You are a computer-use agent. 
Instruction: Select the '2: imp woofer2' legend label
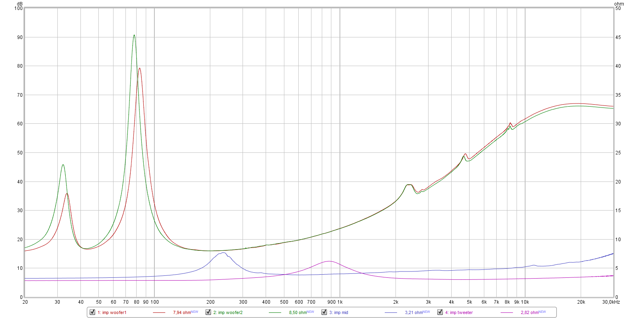(228, 313)
